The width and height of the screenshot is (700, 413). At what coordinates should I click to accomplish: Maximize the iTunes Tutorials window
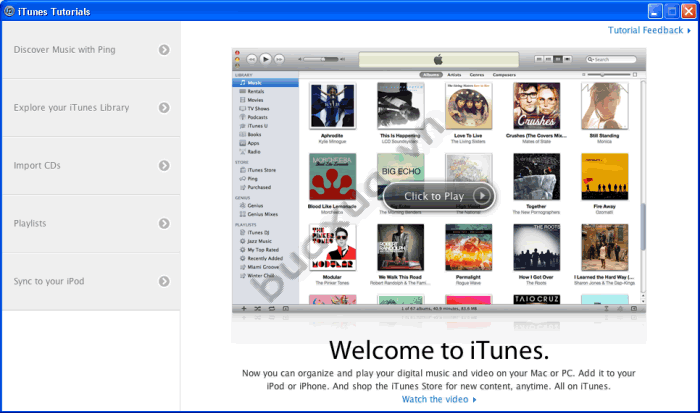point(672,11)
